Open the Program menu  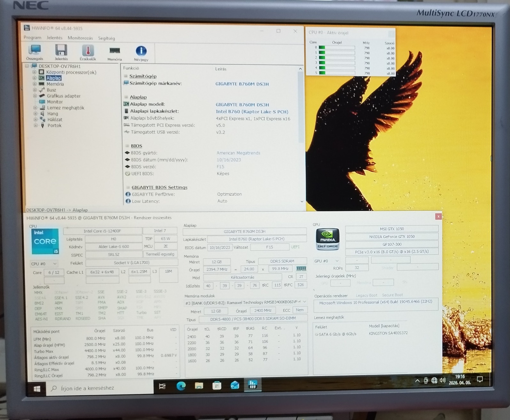click(x=32, y=37)
